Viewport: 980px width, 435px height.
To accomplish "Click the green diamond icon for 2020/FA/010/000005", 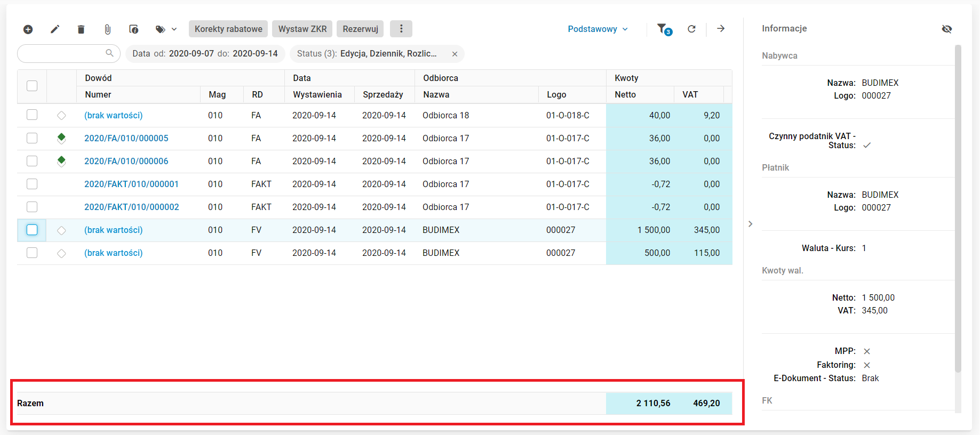I will (61, 139).
